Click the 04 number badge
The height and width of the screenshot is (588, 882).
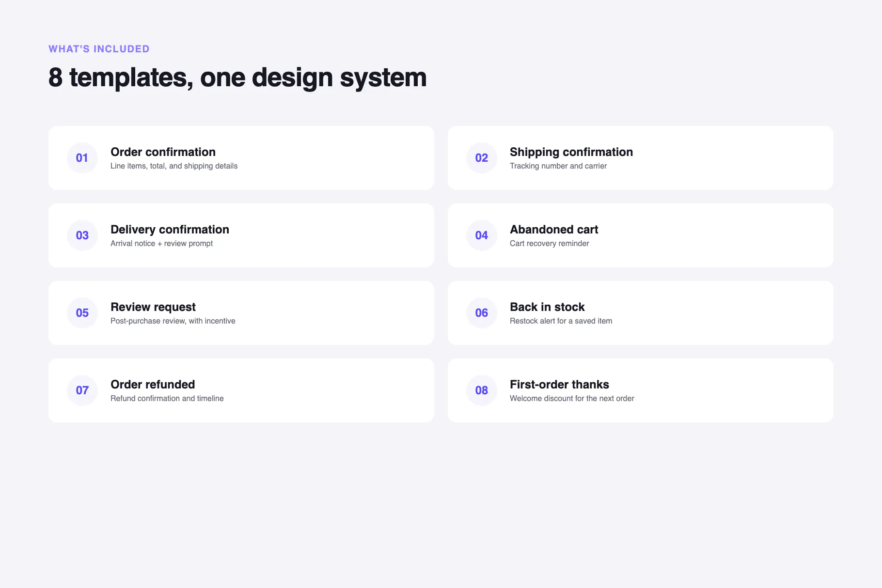482,235
